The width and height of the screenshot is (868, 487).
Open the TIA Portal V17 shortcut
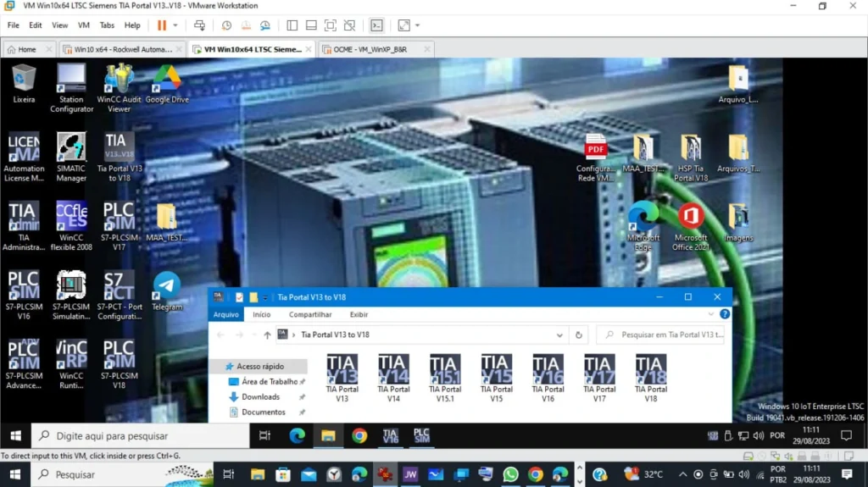click(599, 378)
